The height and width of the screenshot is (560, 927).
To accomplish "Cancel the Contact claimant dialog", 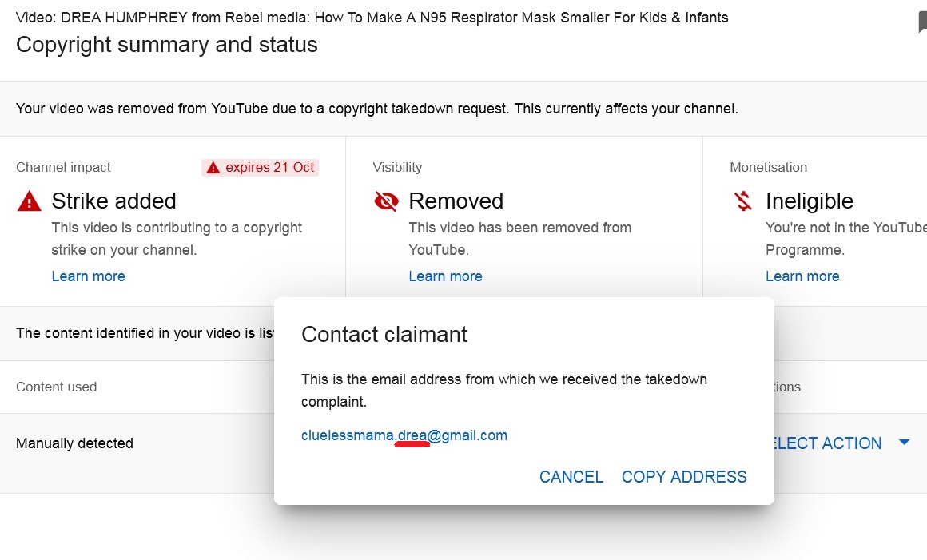I will (571, 477).
